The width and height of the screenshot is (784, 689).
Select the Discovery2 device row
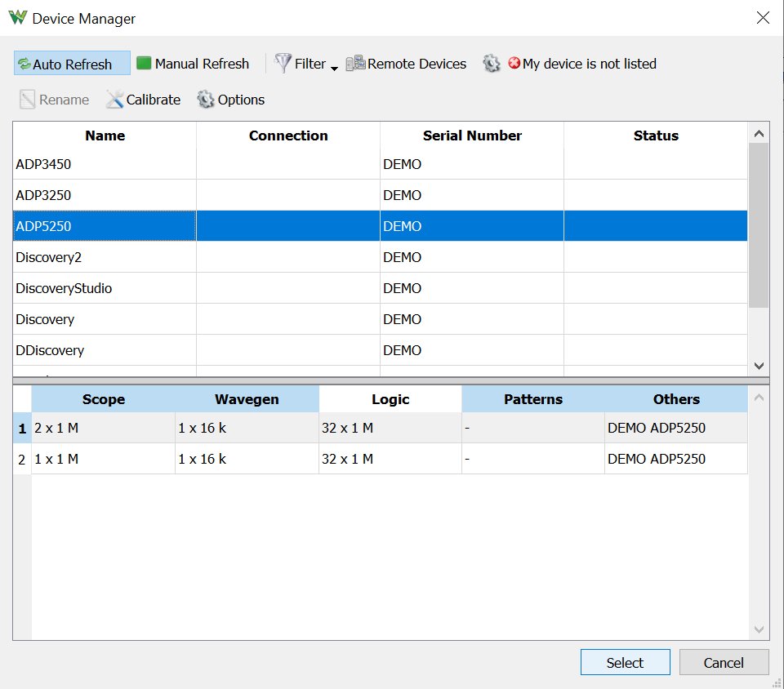tap(380, 257)
